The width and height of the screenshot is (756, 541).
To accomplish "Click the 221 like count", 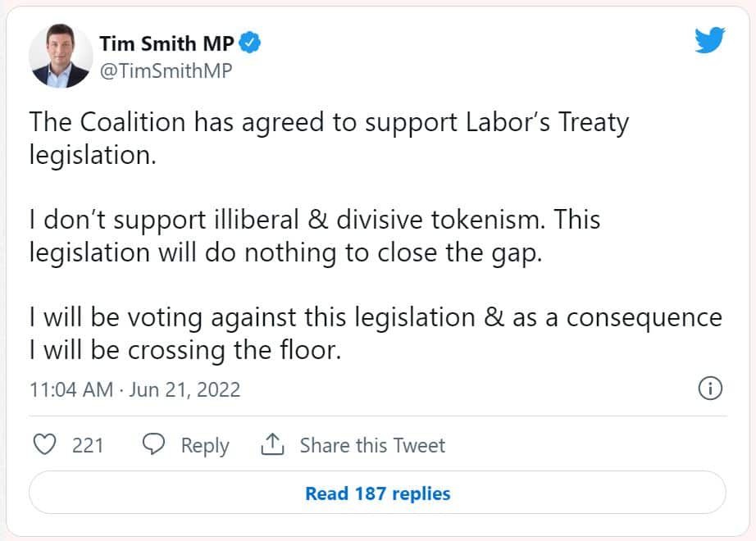I will tap(86, 444).
